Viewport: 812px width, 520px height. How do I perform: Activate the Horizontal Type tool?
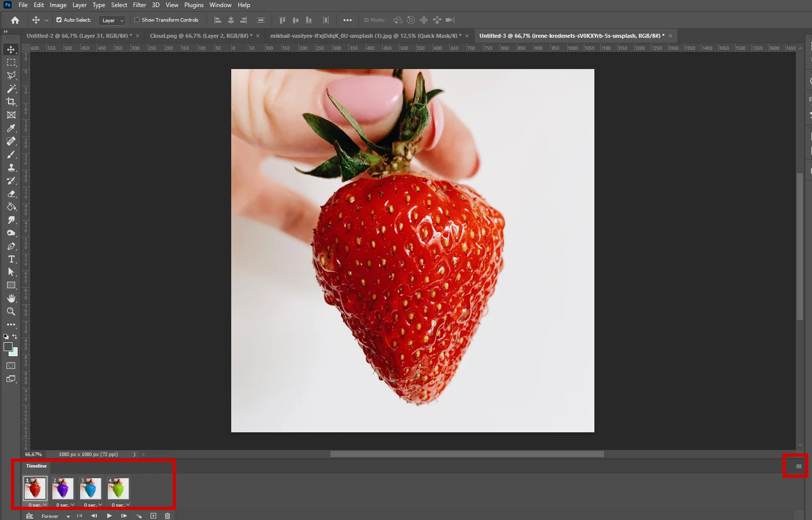pos(11,259)
